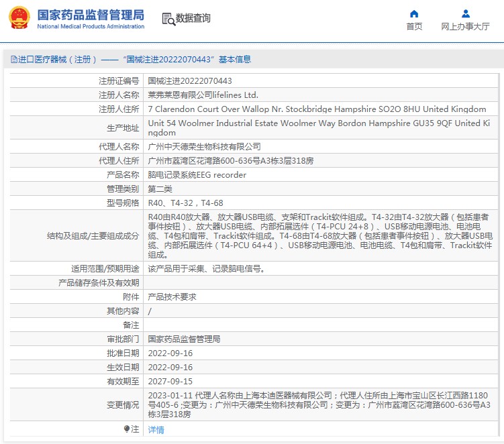
Task: Click the national emblem logo
Action: pyautogui.click(x=19, y=18)
